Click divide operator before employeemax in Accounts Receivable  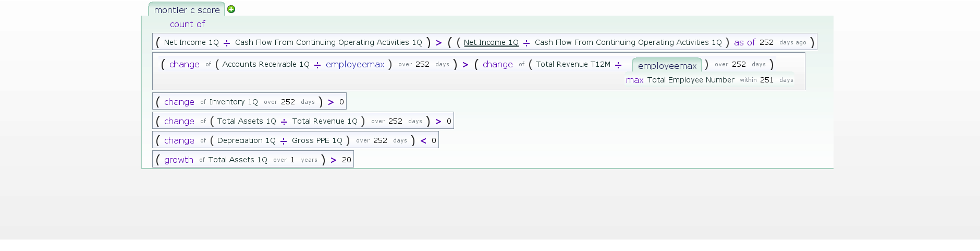click(x=317, y=65)
